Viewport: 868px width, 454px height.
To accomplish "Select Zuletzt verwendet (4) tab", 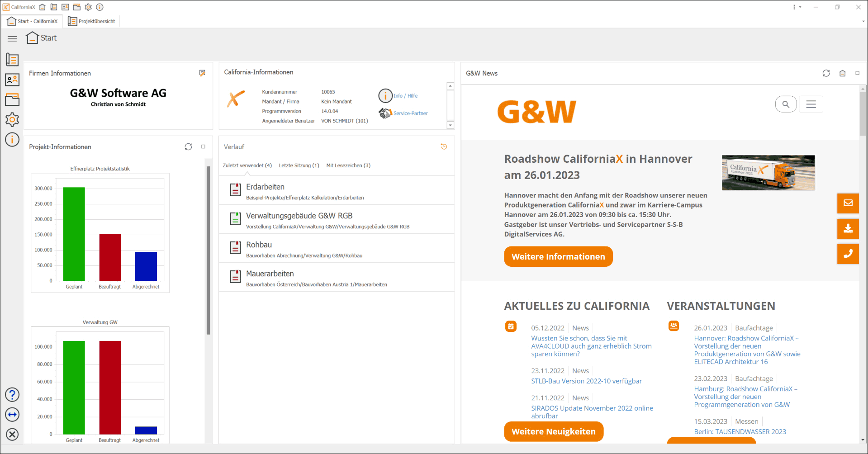I will pyautogui.click(x=247, y=166).
